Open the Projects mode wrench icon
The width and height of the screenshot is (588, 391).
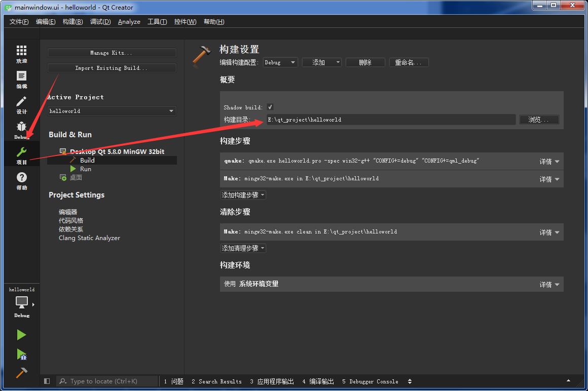click(x=21, y=152)
